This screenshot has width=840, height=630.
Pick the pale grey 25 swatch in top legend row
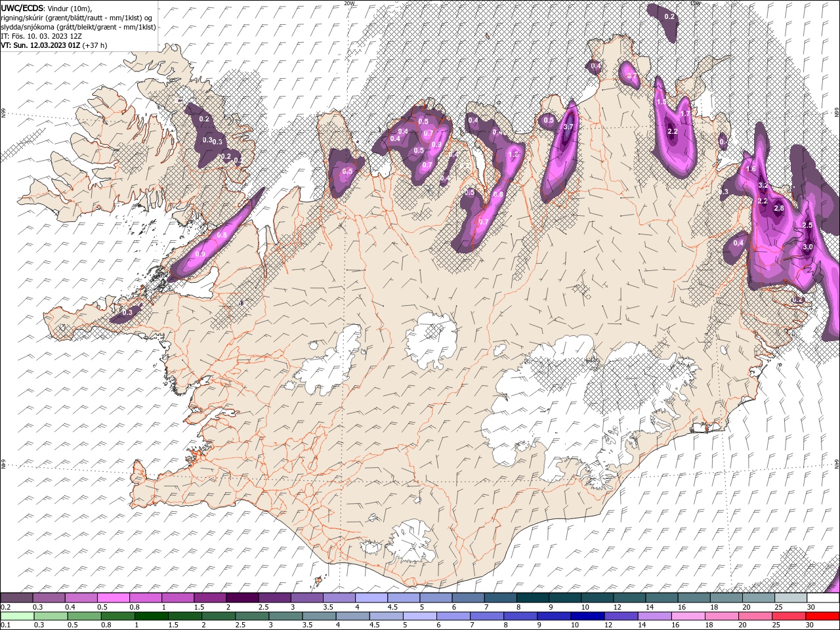791,598
